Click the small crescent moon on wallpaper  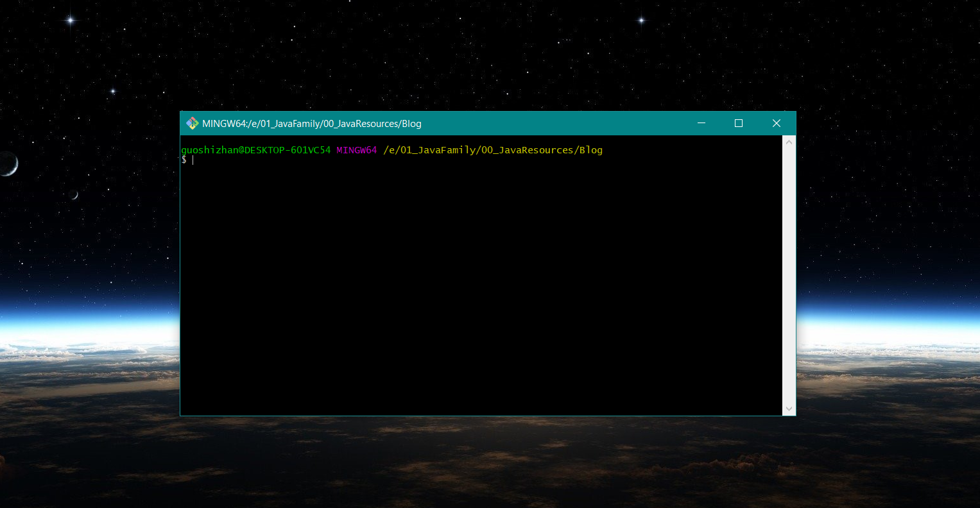point(74,195)
